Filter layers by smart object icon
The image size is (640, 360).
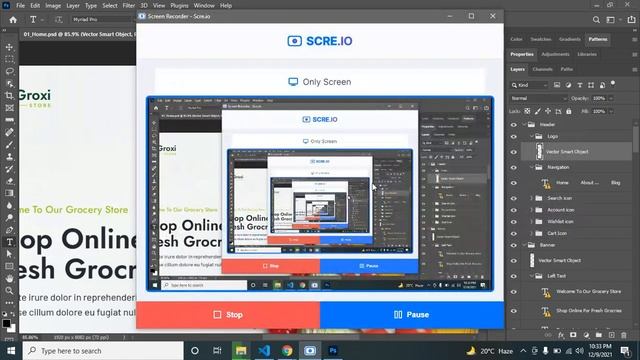(x=602, y=85)
